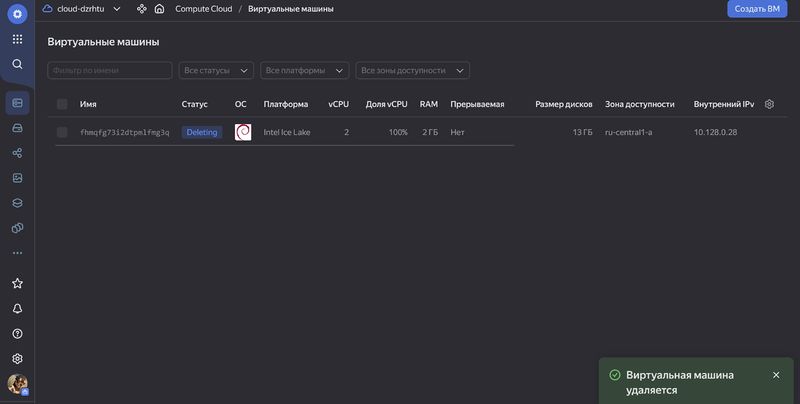Select all VMs with header checkbox
The width and height of the screenshot is (800, 404).
62,104
